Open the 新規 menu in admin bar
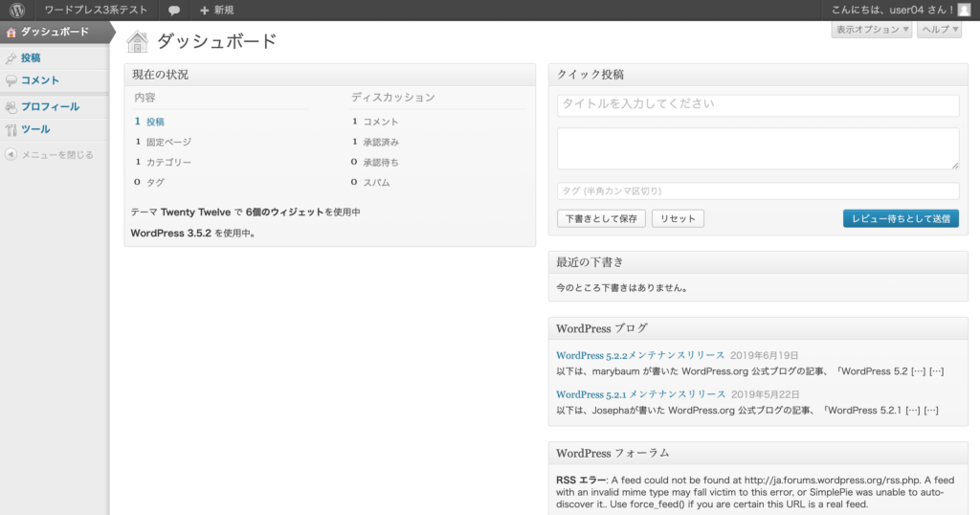Screen dimensions: 980x515 point(216,10)
